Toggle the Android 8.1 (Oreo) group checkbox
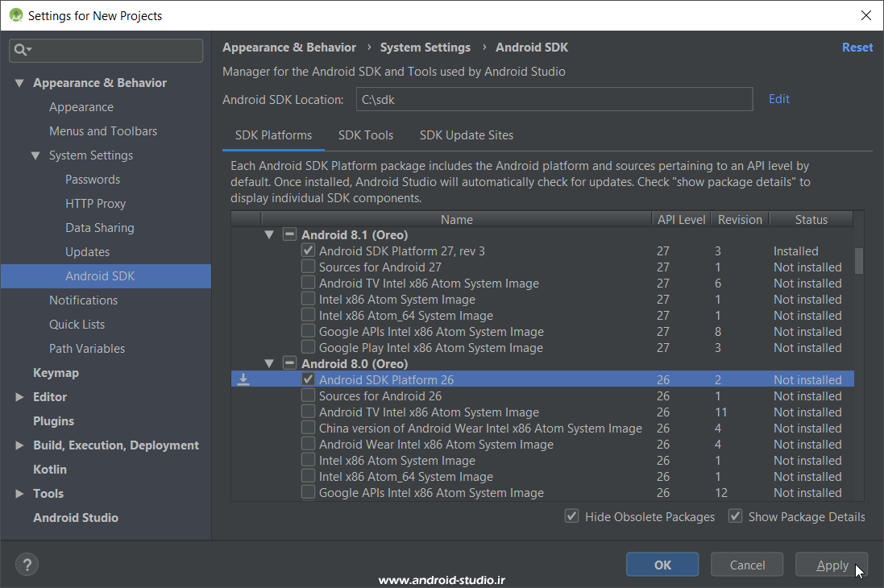884x588 pixels. (289, 234)
